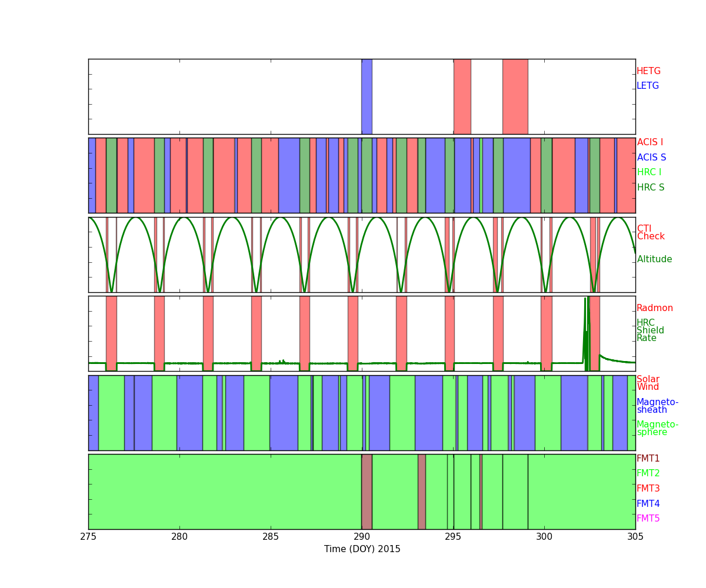This screenshot has height=588, width=706.
Task: Click the blue FMT4 label
Action: tap(648, 504)
